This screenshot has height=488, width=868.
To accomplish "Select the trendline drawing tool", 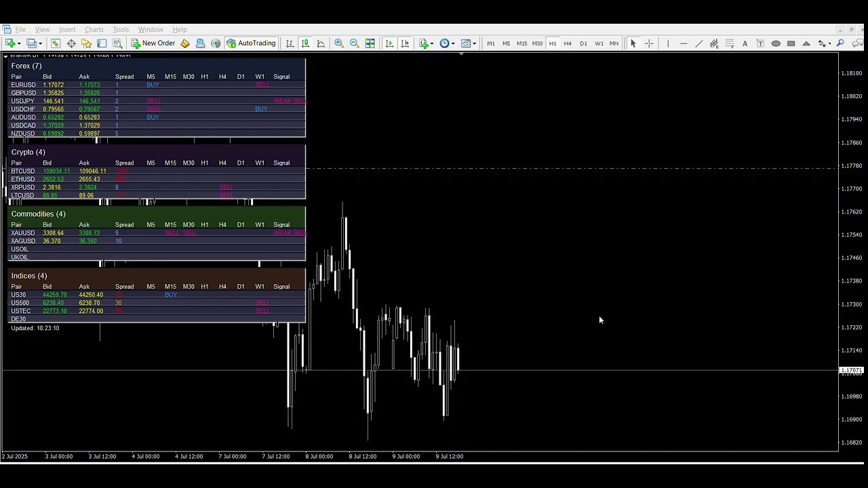I will pyautogui.click(x=699, y=43).
